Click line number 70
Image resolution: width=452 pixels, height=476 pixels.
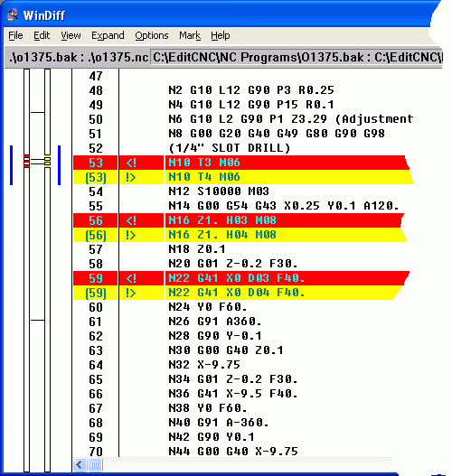pos(96,452)
